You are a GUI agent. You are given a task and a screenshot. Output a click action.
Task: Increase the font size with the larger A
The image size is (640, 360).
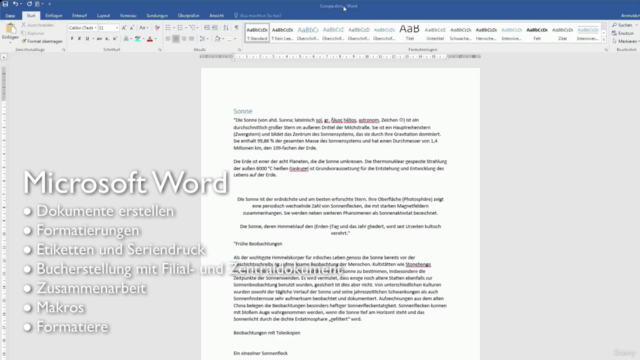pyautogui.click(x=124, y=28)
